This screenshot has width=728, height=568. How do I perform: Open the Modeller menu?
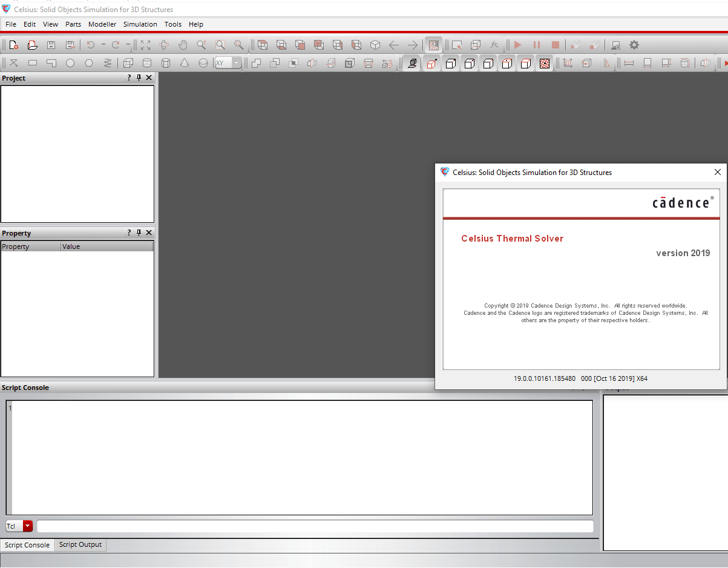(x=102, y=24)
